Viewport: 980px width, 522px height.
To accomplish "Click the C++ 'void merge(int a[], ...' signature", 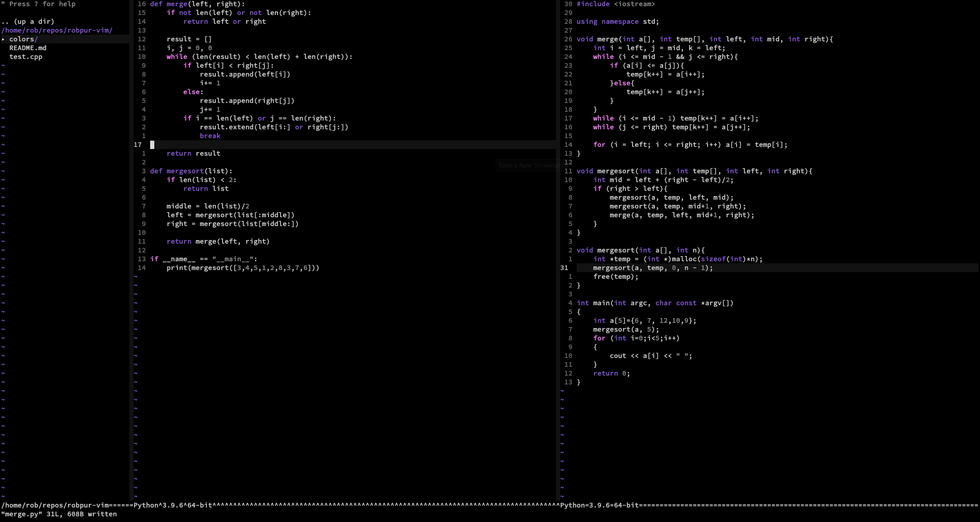I will [x=705, y=39].
